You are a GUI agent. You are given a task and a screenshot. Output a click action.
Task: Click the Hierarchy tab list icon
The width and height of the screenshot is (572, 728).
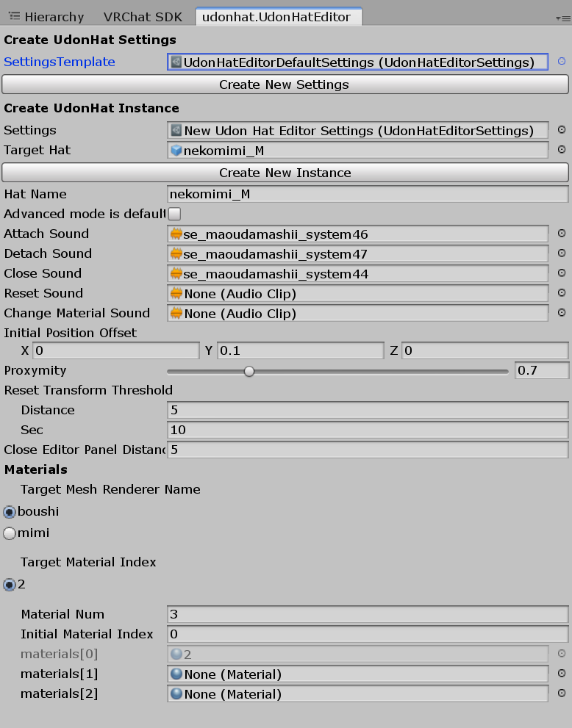pos(15,16)
